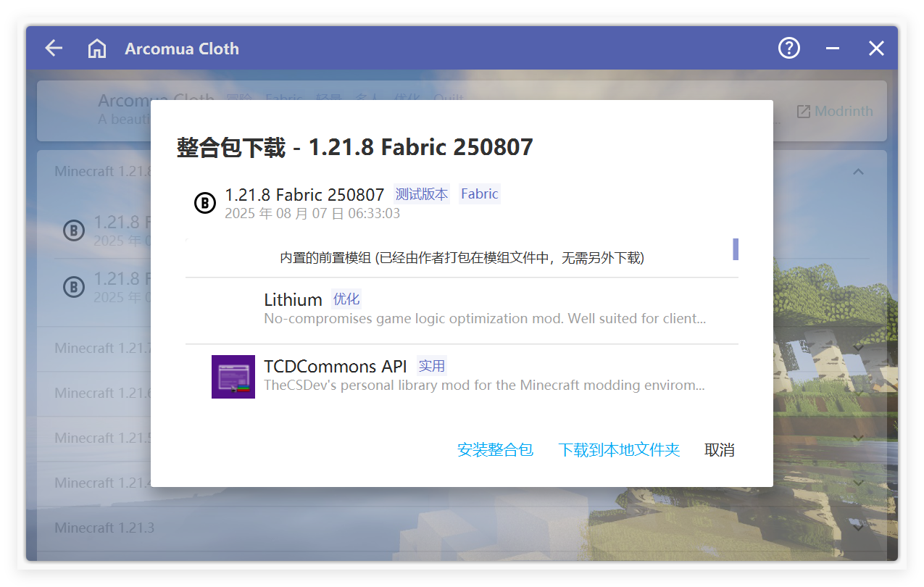Viewport: 924px width, 587px height.
Task: Close the launcher window
Action: (x=876, y=49)
